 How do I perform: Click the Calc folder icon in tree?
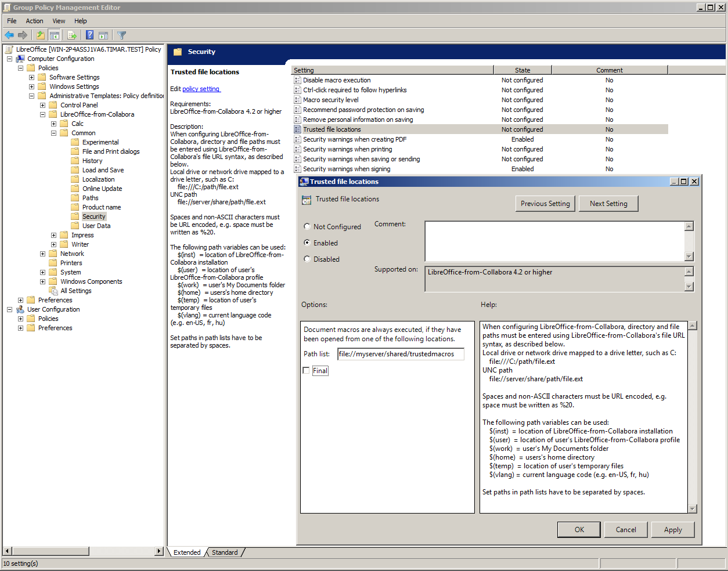[64, 124]
